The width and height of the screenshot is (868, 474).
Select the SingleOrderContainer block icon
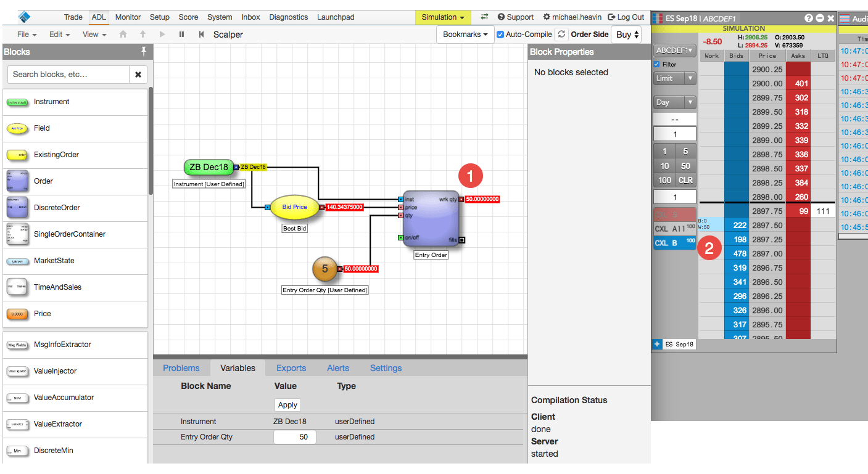tap(17, 234)
